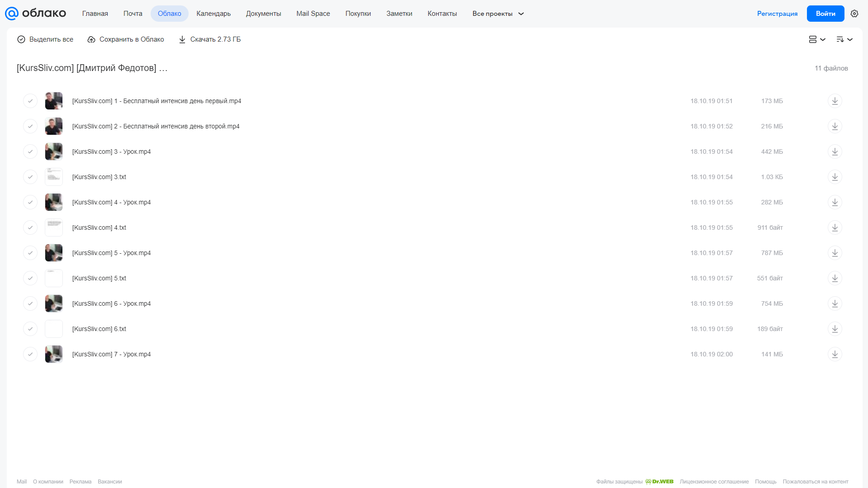Go to the Почта tab
868x488 pixels.
coord(133,14)
